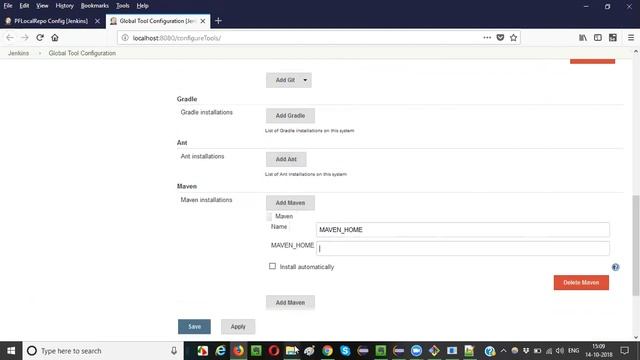Open Opera from the taskbar
This screenshot has height=360, width=640.
click(274, 351)
